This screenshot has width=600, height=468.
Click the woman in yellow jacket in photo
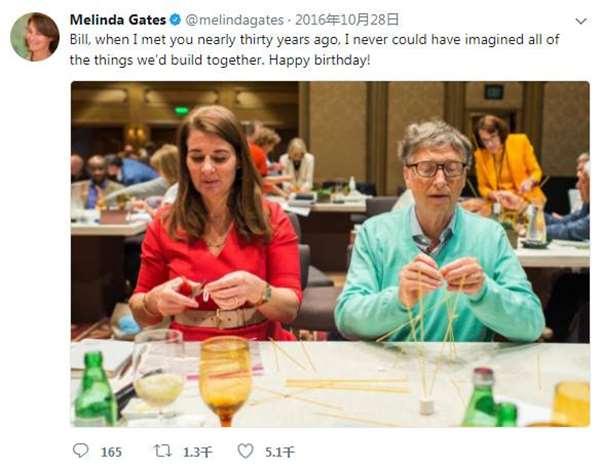[506, 161]
